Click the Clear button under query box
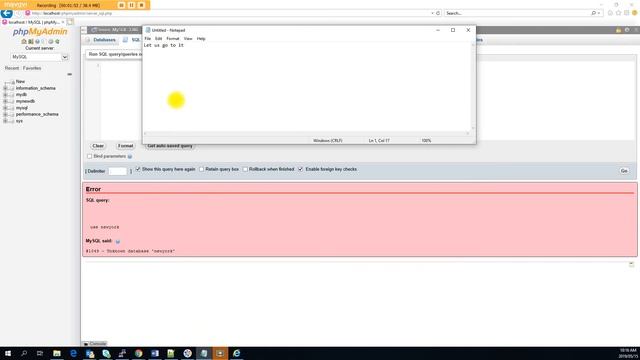The height and width of the screenshot is (360, 640). click(98, 146)
